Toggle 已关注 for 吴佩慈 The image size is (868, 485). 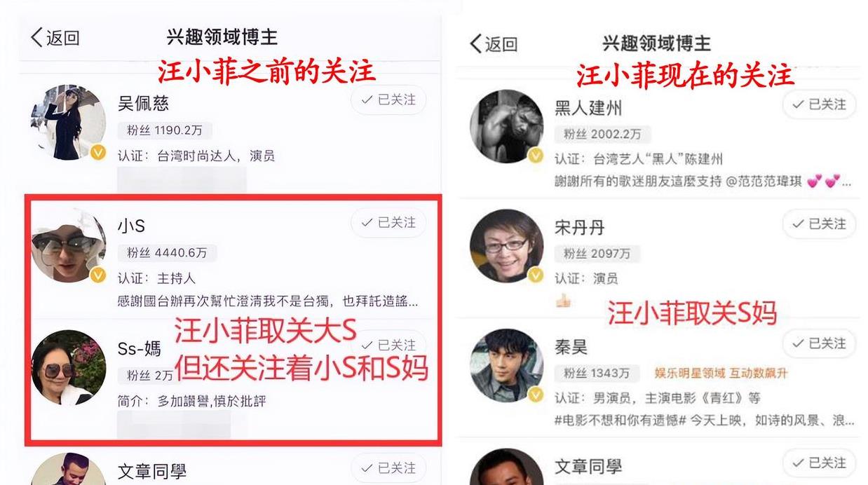[x=388, y=100]
